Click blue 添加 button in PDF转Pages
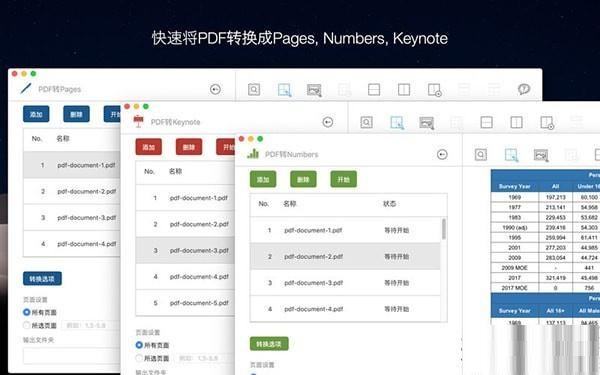 36,114
